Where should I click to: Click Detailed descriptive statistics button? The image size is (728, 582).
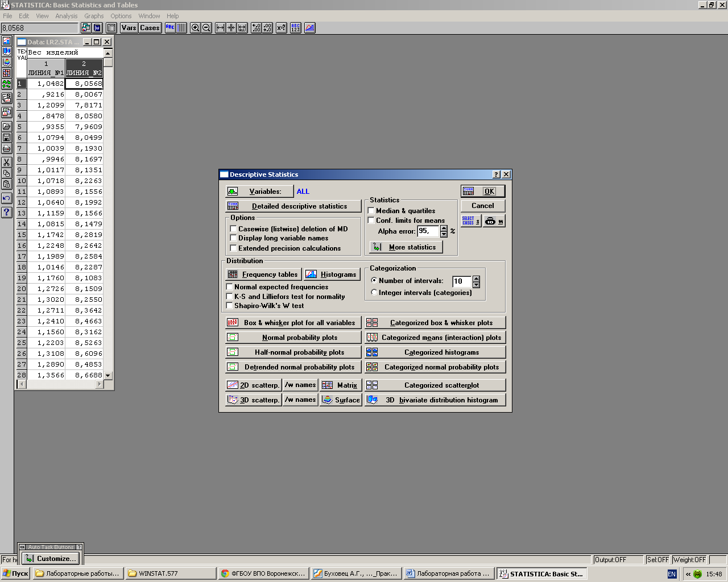pyautogui.click(x=293, y=206)
